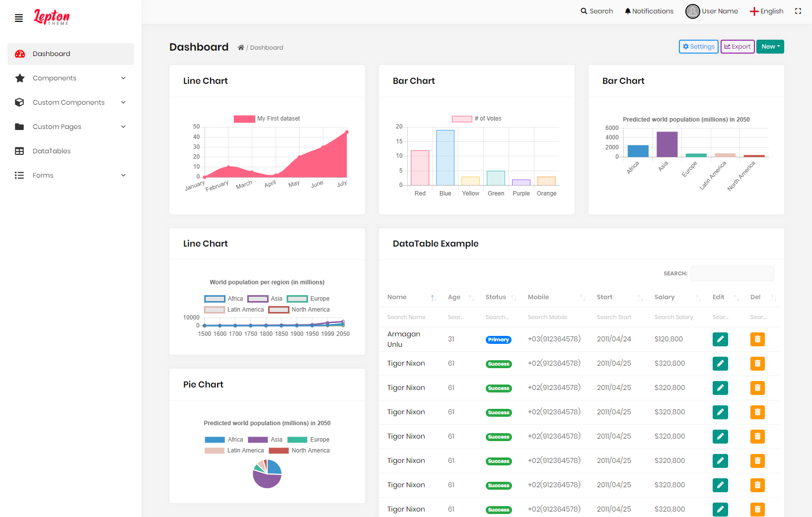The height and width of the screenshot is (517, 812).
Task: Click the Dashboard breadcrumb link
Action: (x=267, y=48)
